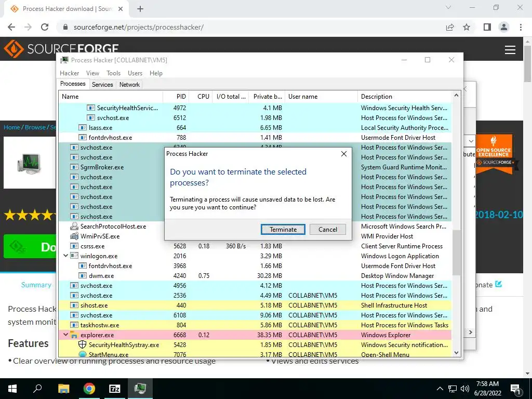Open the Chrome three-dot menu

(521, 27)
